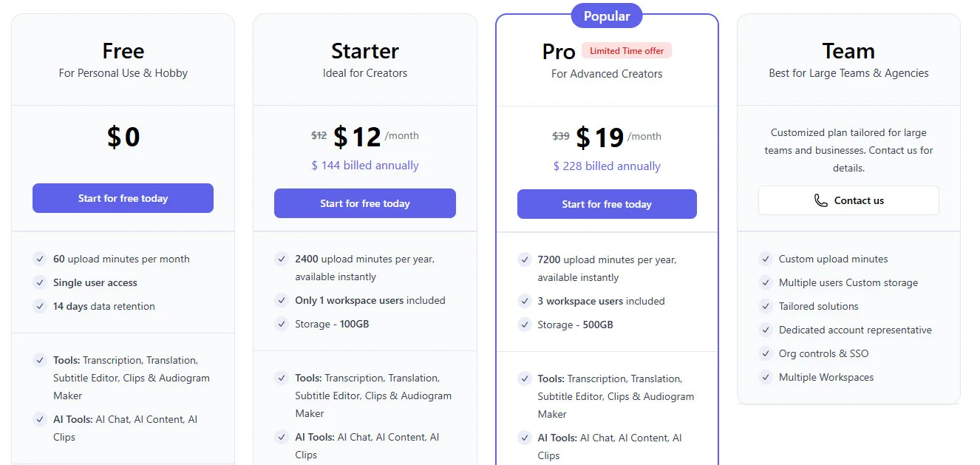Click the checkmark beside 'Custom upload minutes'

[766, 259]
